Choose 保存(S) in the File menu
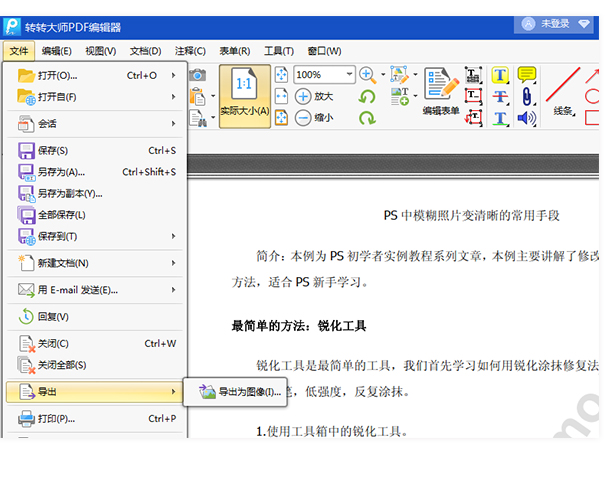The height and width of the screenshot is (480, 605). [95, 150]
